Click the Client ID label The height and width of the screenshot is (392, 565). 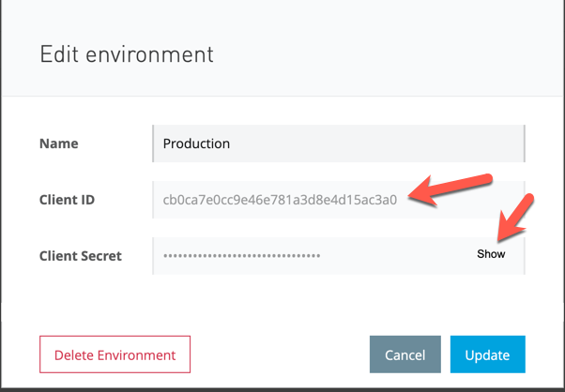pos(68,200)
